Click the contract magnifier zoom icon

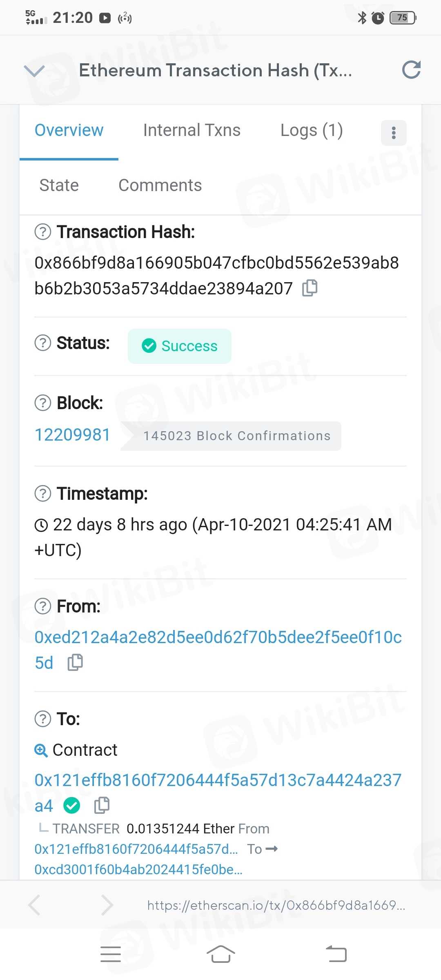click(x=41, y=750)
